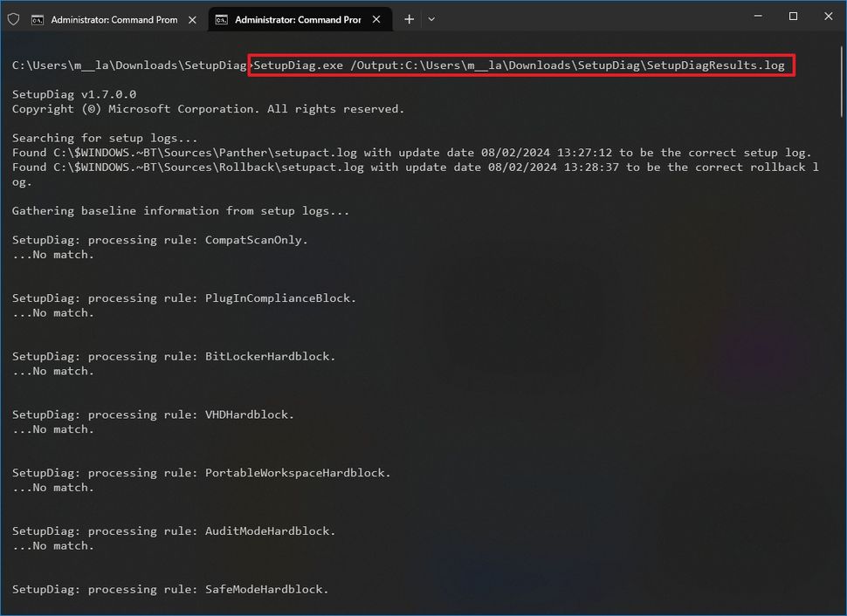Close the active Command Prompt tab
The image size is (847, 616).
point(375,18)
